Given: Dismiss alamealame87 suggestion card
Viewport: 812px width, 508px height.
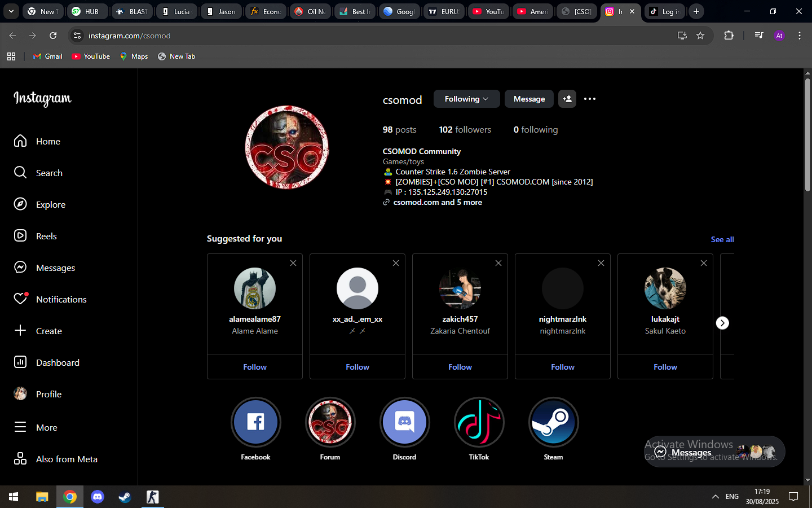Looking at the screenshot, I should click(x=293, y=263).
